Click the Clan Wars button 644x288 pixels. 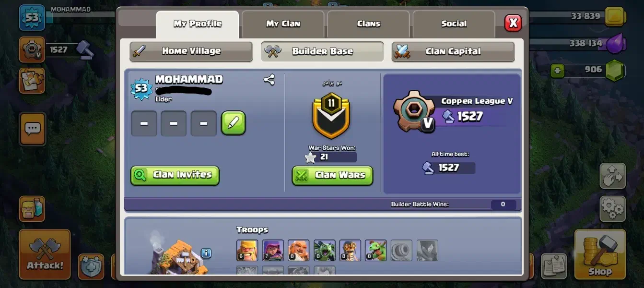coord(332,176)
